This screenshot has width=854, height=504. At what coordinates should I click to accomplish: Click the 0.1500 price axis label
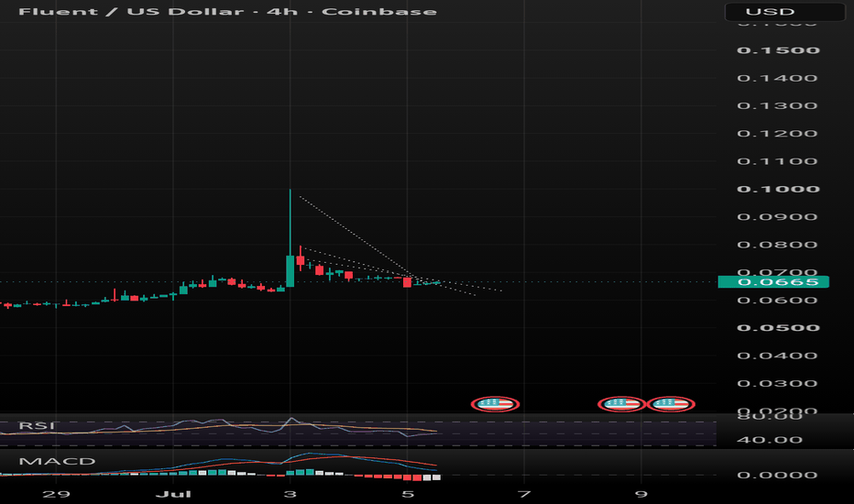[x=778, y=50]
